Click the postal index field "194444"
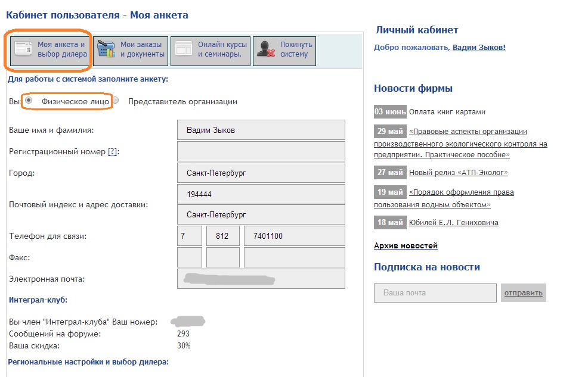Screen dimensions: 588x377 pyautogui.click(x=261, y=194)
